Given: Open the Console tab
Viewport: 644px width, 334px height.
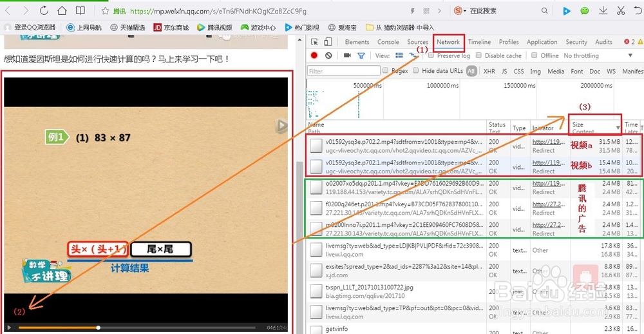Looking at the screenshot, I should point(388,42).
